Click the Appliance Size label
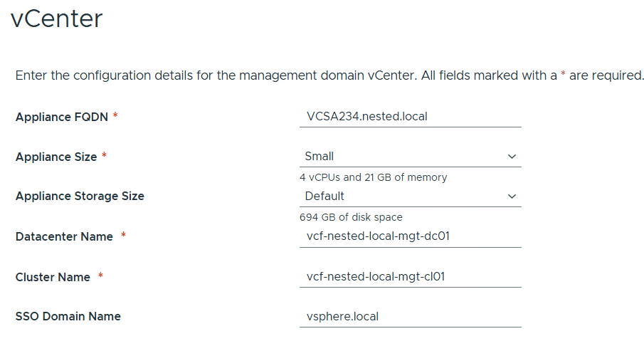Screen dimensions: 644x346 coord(56,157)
